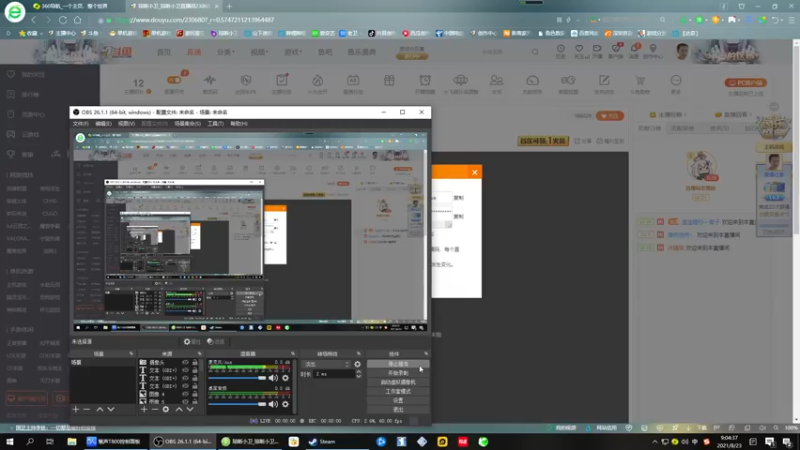Open the 淡出 transition dropdown
Viewport: 800px width, 450px height.
pyautogui.click(x=327, y=364)
